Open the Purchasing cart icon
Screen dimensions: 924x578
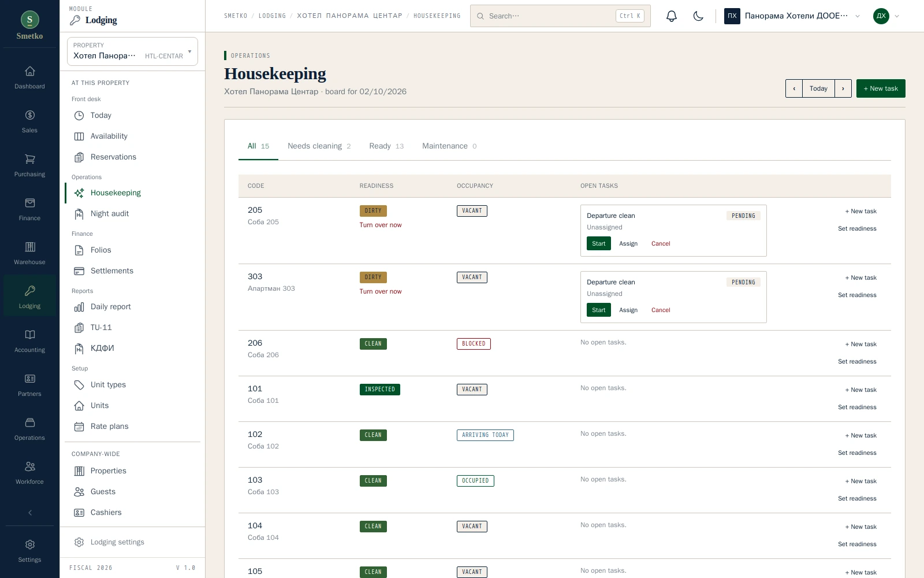click(29, 165)
